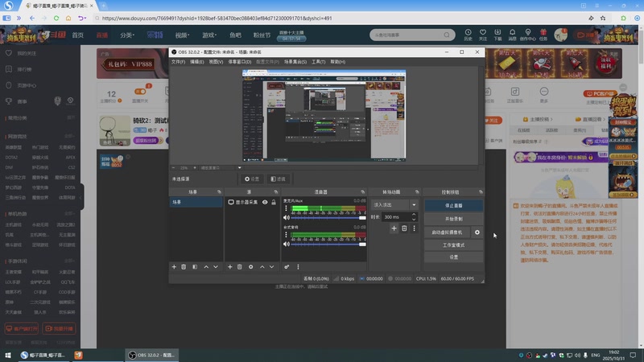Toggle the lock on the 显示器采集 source

coord(274,203)
